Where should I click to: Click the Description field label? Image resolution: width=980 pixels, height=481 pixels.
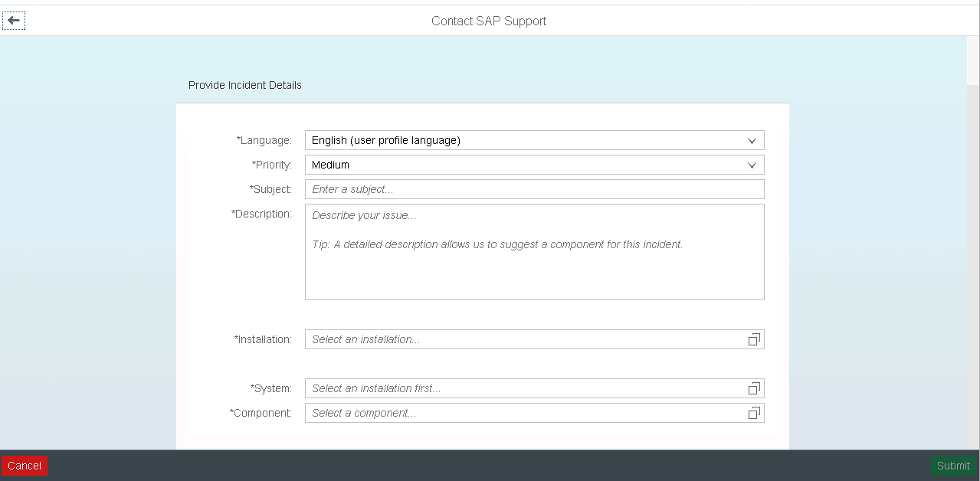(261, 214)
